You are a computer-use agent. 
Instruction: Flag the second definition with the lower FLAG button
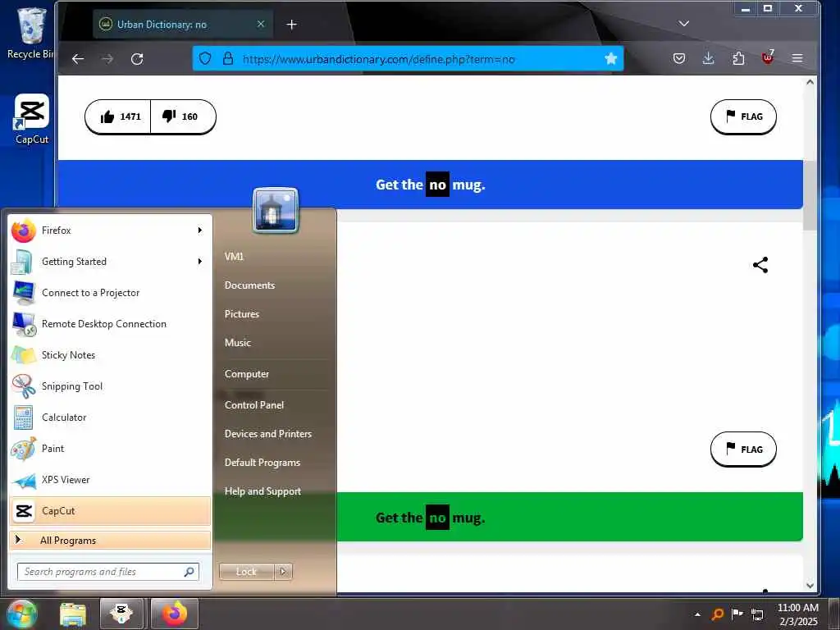tap(743, 449)
